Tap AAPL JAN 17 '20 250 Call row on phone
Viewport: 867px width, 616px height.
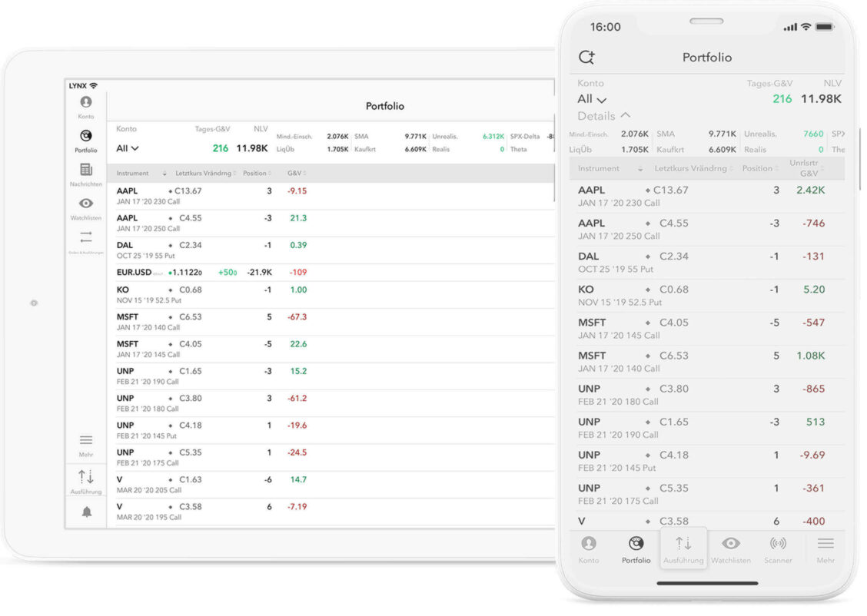[x=706, y=230]
